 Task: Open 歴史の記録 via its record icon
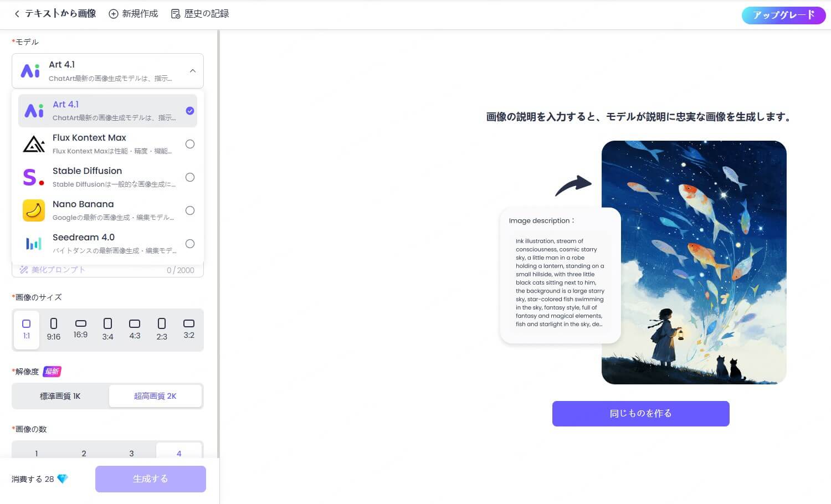point(176,13)
